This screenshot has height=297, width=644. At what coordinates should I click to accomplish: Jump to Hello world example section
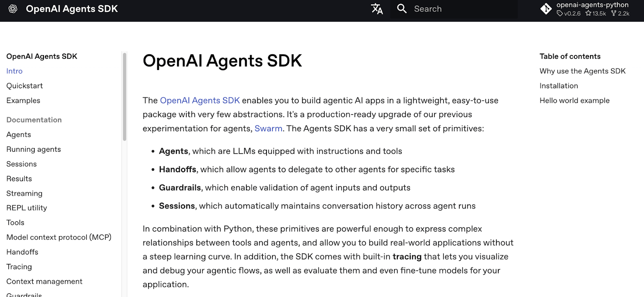574,101
